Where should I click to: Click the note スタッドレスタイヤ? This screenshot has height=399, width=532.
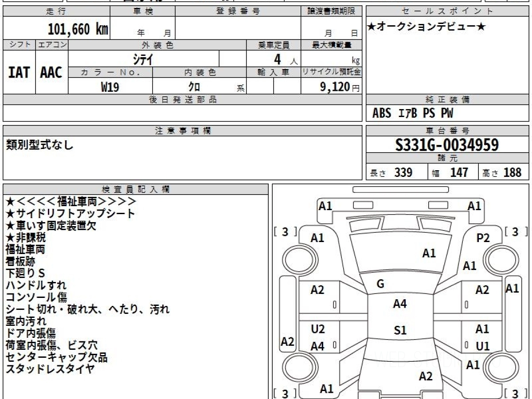(x=50, y=369)
